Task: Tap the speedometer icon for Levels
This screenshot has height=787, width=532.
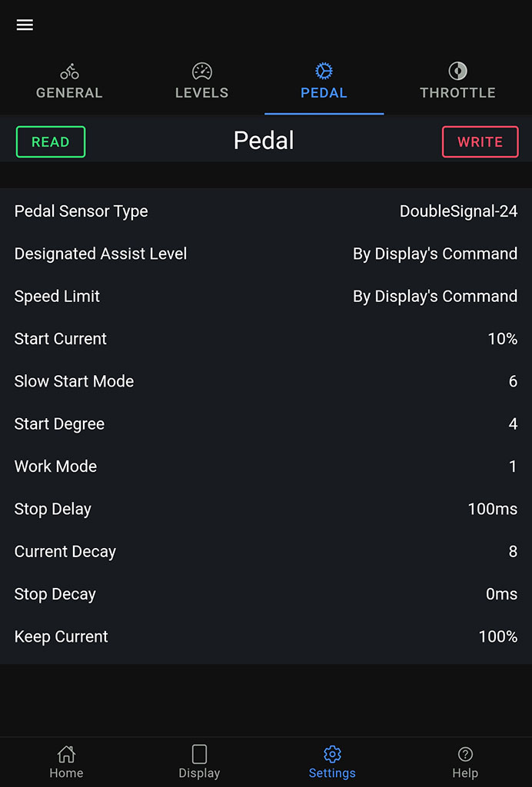Action: coord(201,72)
